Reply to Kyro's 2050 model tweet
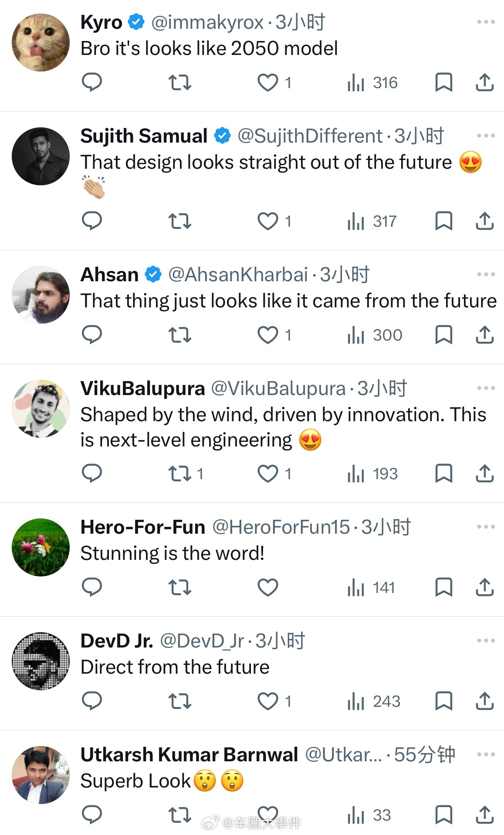This screenshot has width=504, height=835. pos(92,82)
